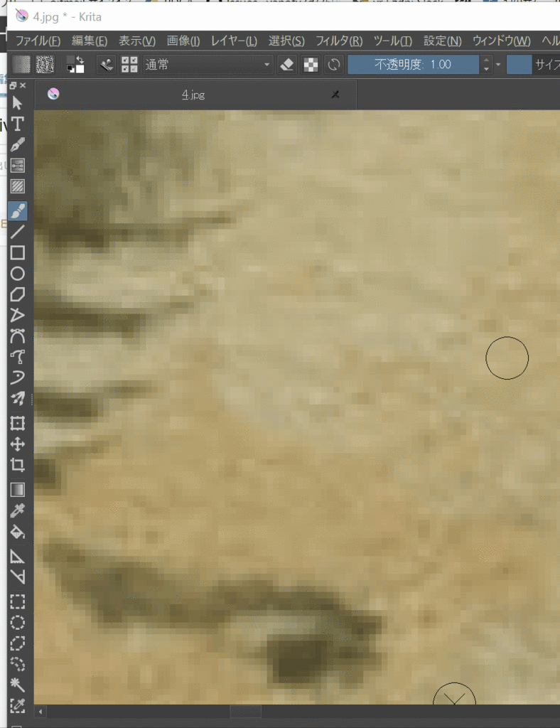The image size is (560, 728).
Task: Close the 4.jpg document tab
Action: [335, 95]
